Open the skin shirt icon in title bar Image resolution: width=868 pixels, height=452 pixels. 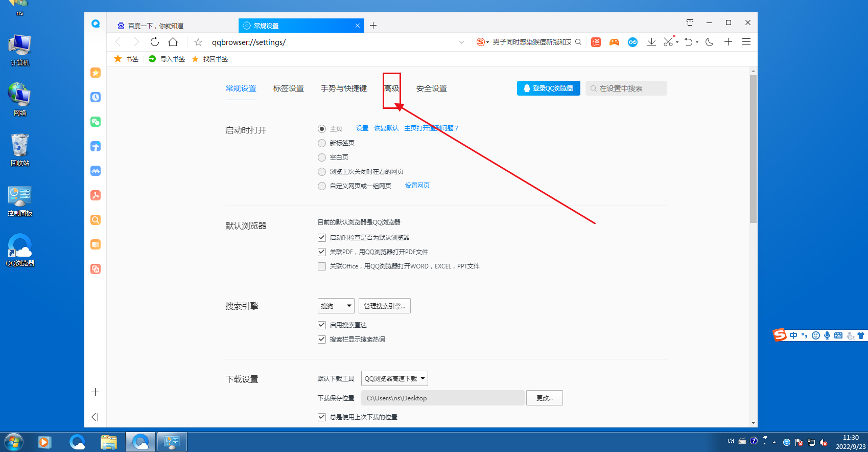pyautogui.click(x=690, y=22)
